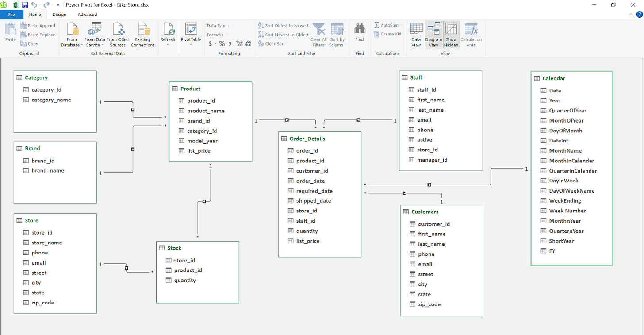The height and width of the screenshot is (335, 644).
Task: Open quick access toolbar customize dropdown
Action: [x=58, y=5]
